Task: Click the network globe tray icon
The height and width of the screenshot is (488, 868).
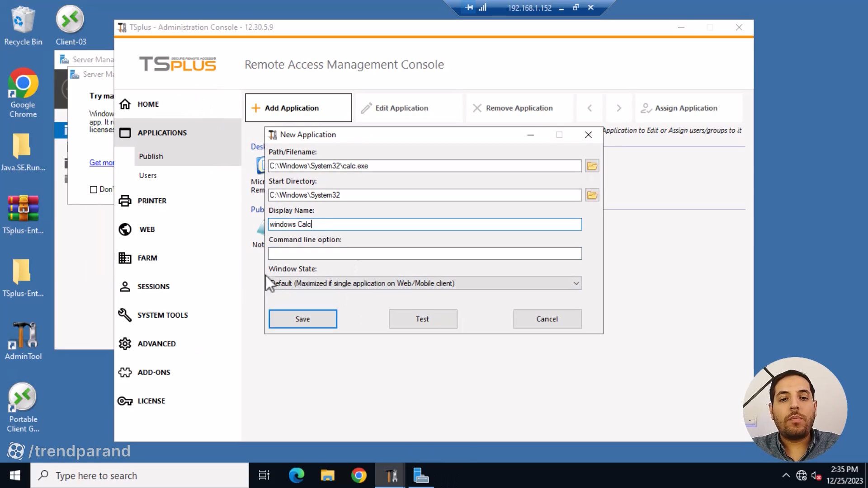Action: 801,475
